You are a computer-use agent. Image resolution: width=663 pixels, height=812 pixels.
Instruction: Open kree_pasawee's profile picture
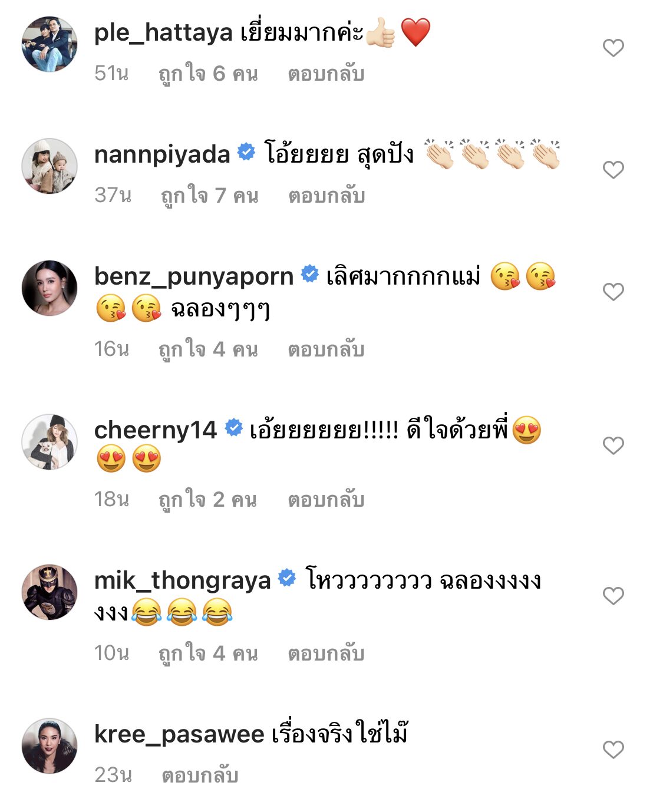click(50, 746)
